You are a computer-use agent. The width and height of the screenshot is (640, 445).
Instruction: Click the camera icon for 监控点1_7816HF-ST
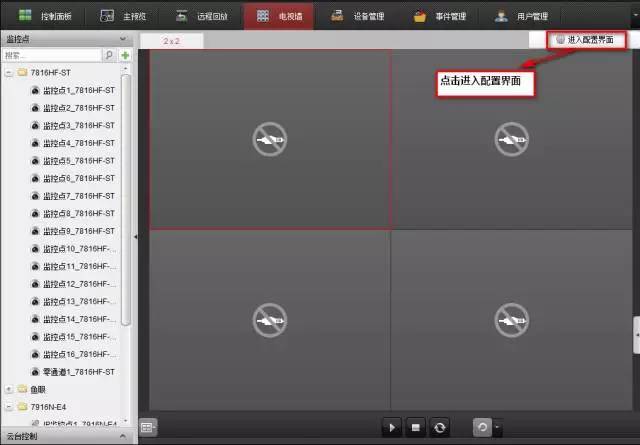pyautogui.click(x=34, y=91)
